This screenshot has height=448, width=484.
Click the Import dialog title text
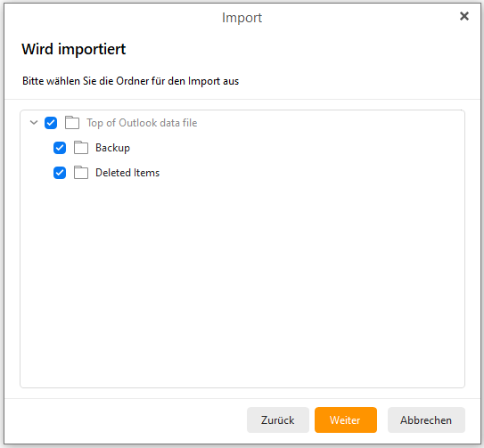tap(242, 18)
